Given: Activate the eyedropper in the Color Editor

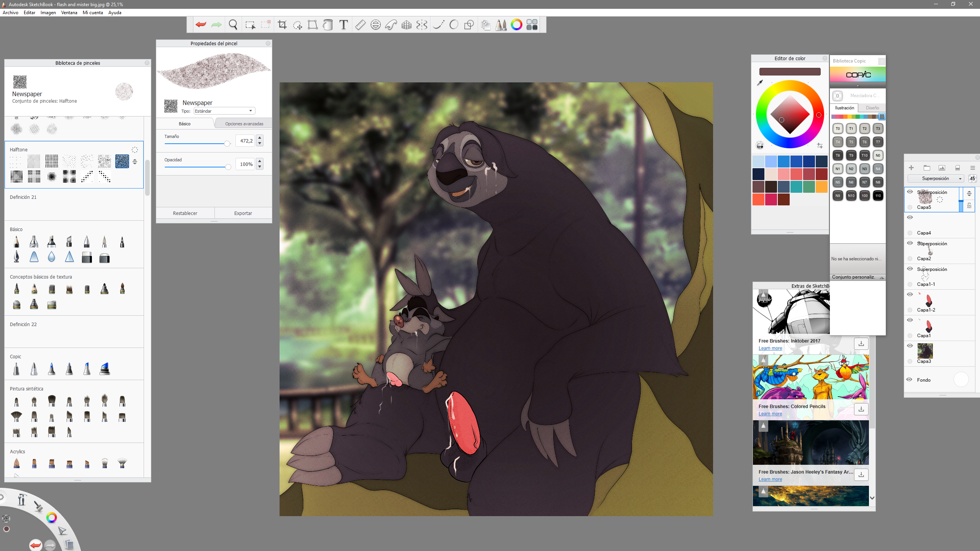Looking at the screenshot, I should tap(760, 82).
